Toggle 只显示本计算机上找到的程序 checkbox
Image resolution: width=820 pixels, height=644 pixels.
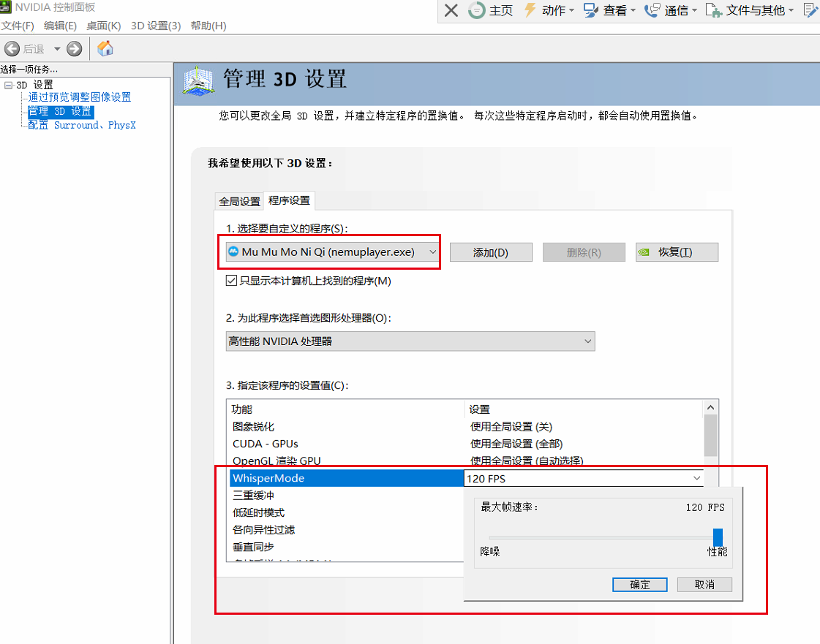click(231, 281)
